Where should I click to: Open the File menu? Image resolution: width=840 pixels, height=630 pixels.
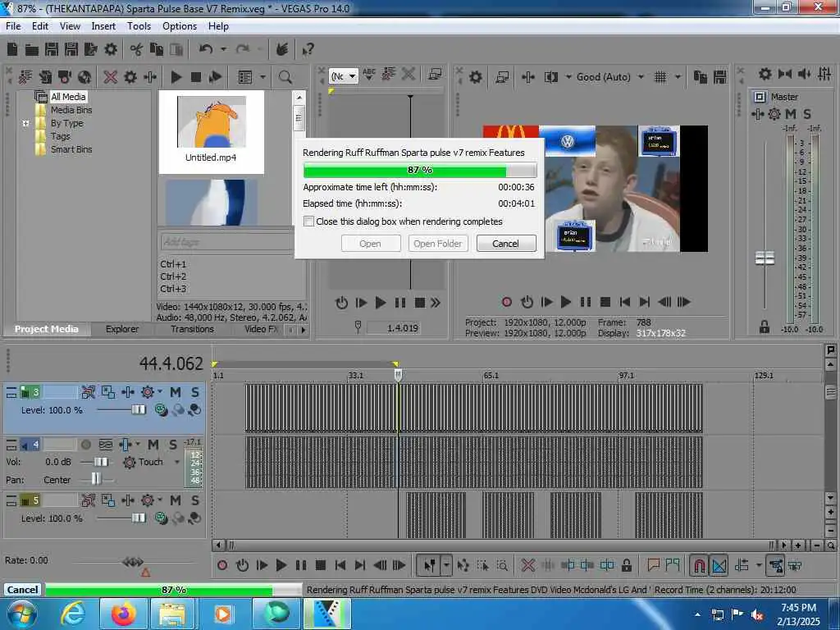13,26
